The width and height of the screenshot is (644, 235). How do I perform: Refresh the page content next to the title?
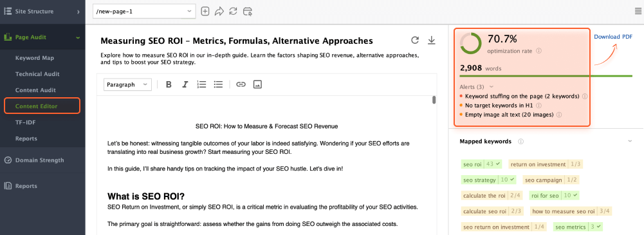point(415,41)
